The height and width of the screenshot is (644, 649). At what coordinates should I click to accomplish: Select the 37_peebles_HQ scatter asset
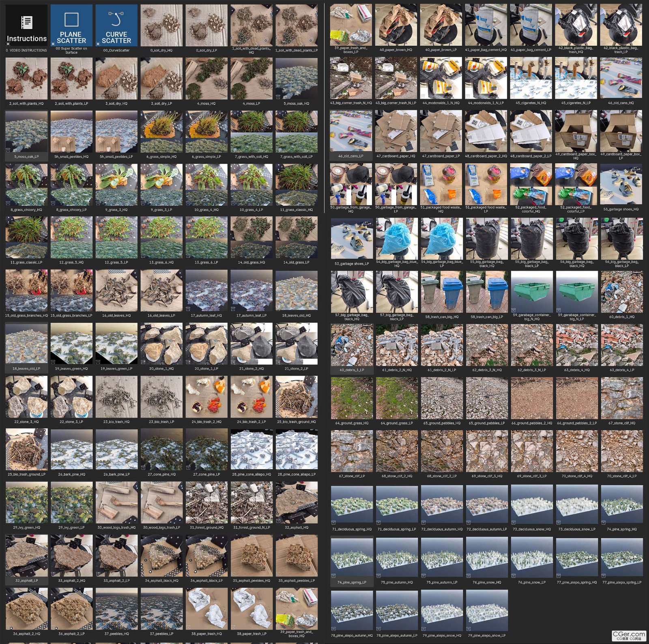pyautogui.click(x=116, y=609)
